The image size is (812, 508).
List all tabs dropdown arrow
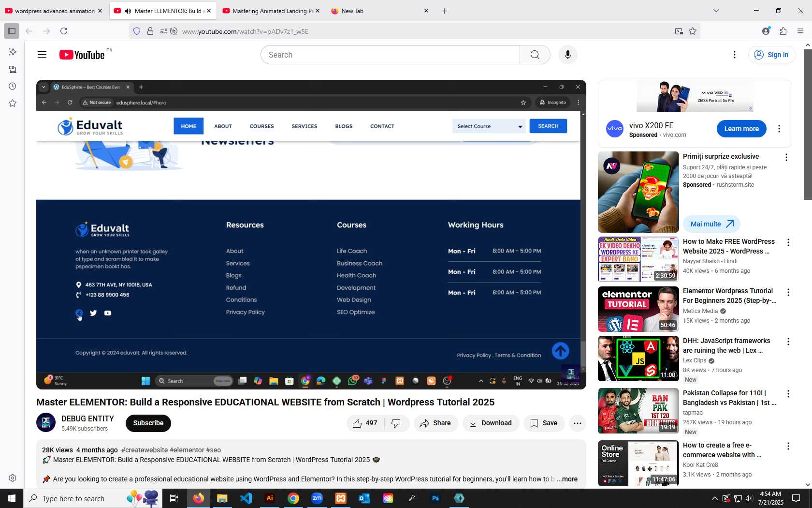tap(716, 11)
